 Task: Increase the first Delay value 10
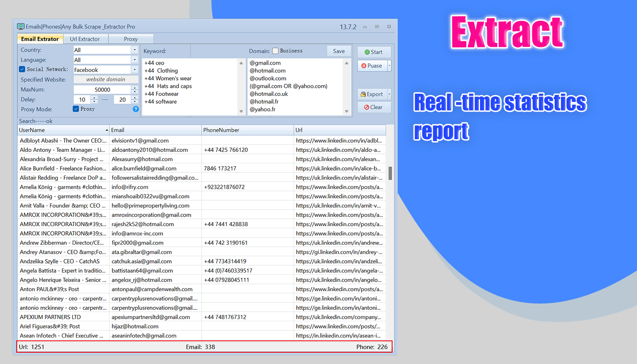[x=94, y=97]
